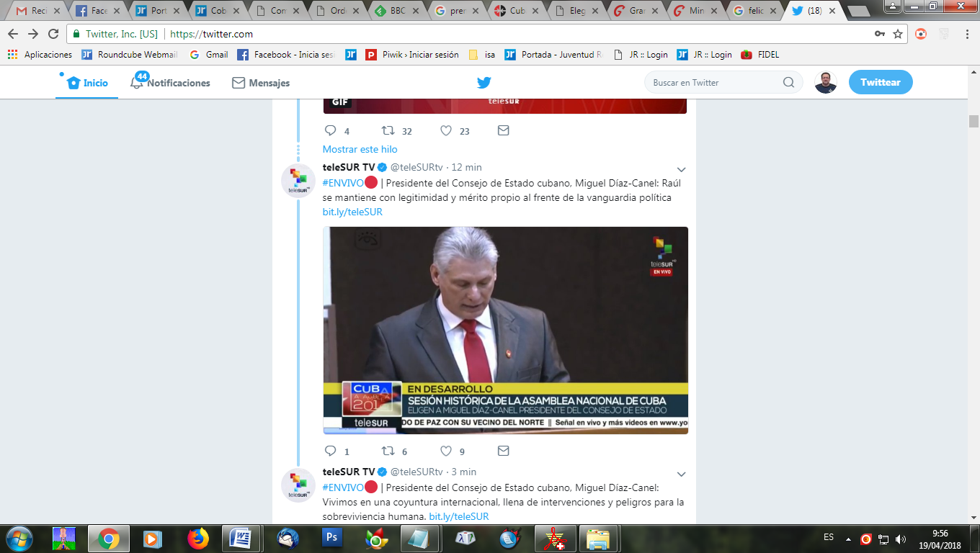Reply to the tweet with 1 reply
Viewport: 980px width, 553px height.
(331, 451)
